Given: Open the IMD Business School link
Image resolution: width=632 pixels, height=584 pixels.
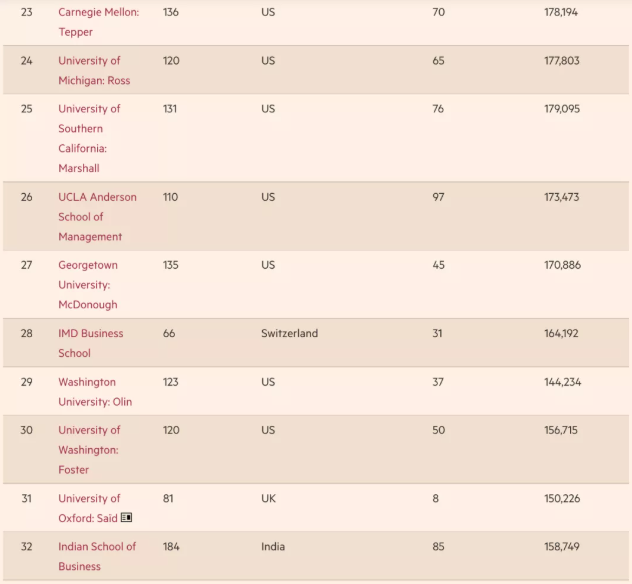Looking at the screenshot, I should [91, 343].
